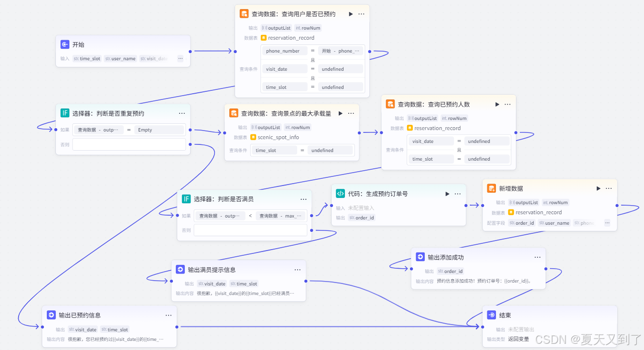Click the time_slot input tag in 开始 node

(x=87, y=58)
